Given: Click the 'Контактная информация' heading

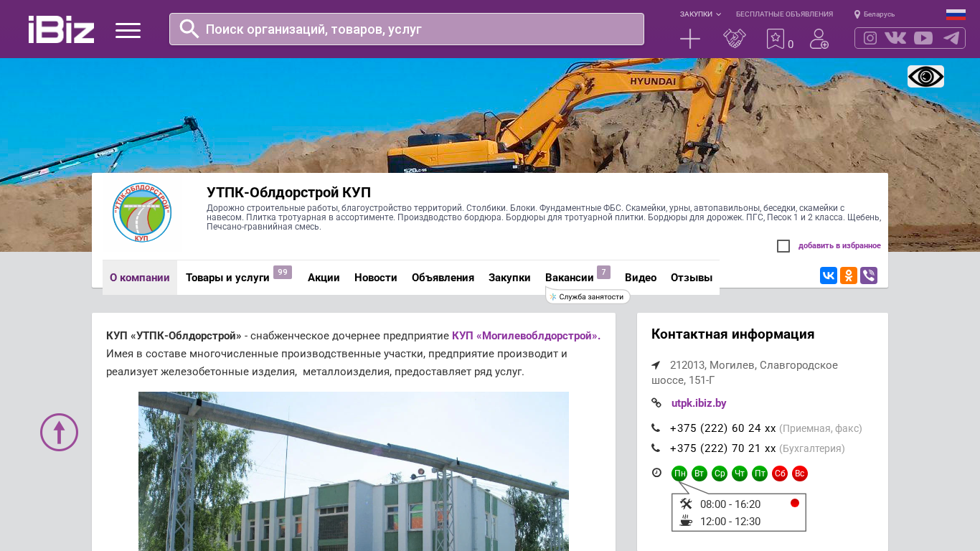Looking at the screenshot, I should point(732,334).
